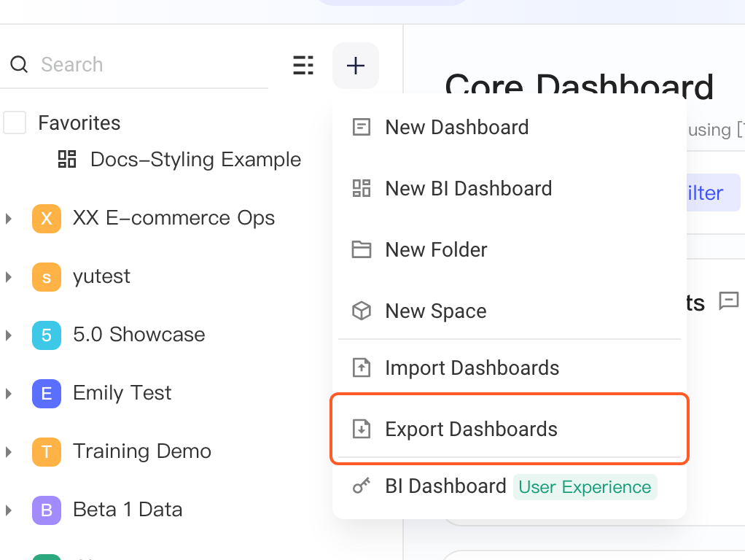
Task: Click the Beta 1 Data space badge
Action: [x=47, y=510]
